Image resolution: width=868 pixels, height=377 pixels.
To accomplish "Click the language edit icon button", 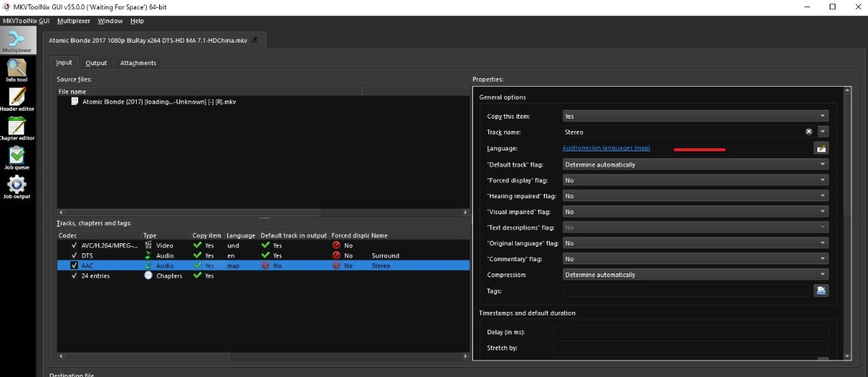I will click(820, 148).
